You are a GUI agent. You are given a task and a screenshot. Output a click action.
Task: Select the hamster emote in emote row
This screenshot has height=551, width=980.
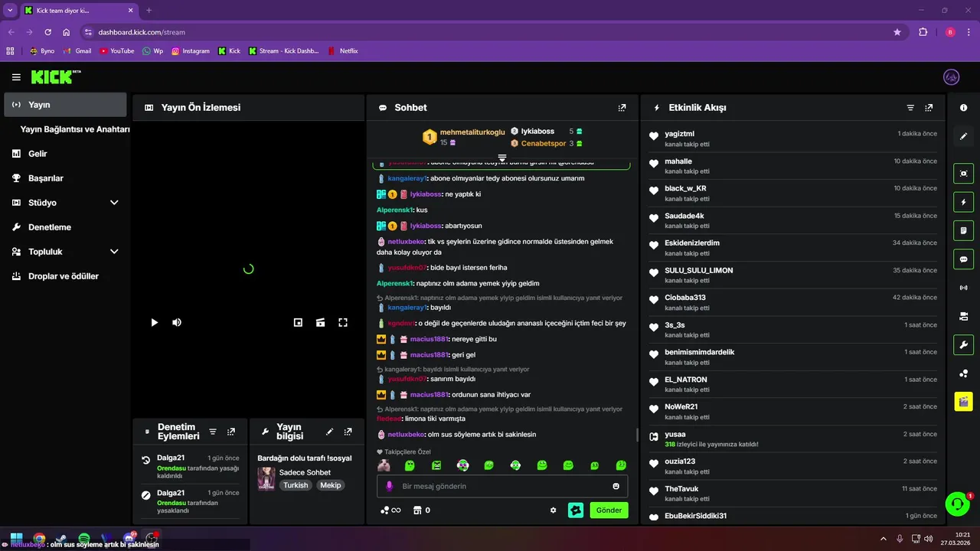click(384, 465)
